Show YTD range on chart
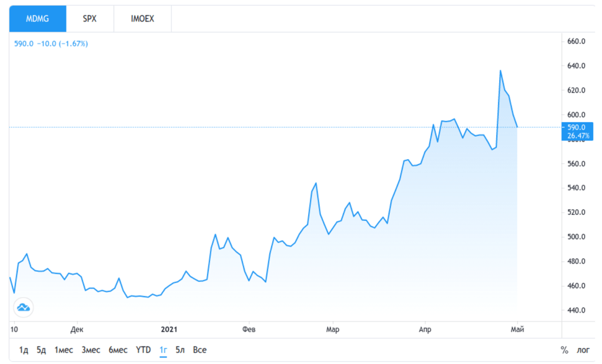The height and width of the screenshot is (364, 602). pos(143,350)
